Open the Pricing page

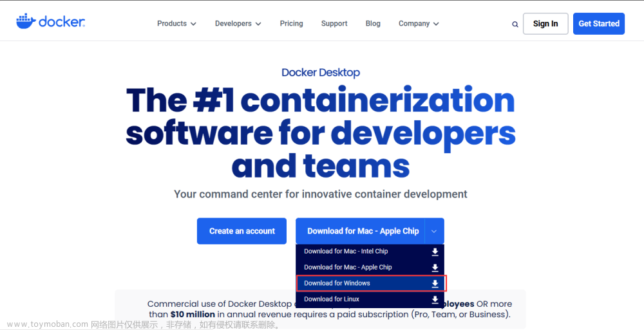pos(292,23)
